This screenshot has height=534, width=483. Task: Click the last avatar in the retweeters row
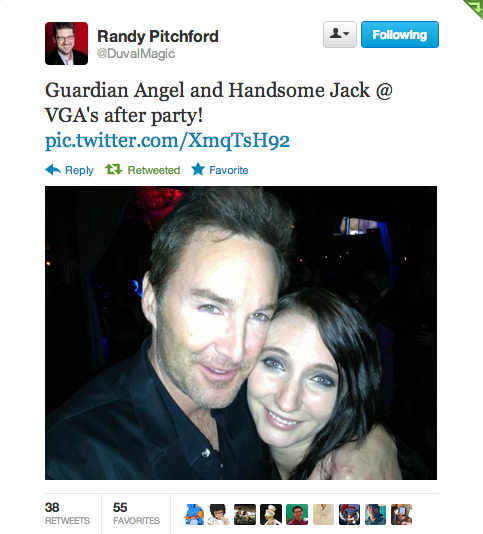pyautogui.click(x=401, y=514)
